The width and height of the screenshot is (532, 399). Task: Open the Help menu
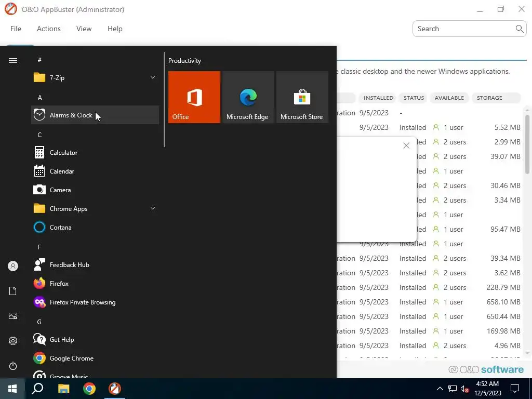pos(115,29)
